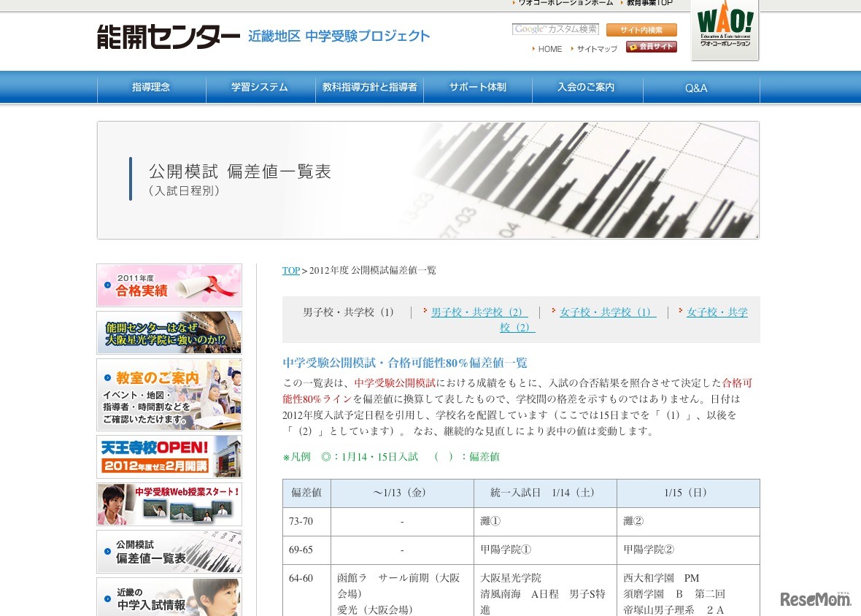Viewport: 861px width, 616px height.
Task: Open the 会員サイト member button
Action: [651, 47]
